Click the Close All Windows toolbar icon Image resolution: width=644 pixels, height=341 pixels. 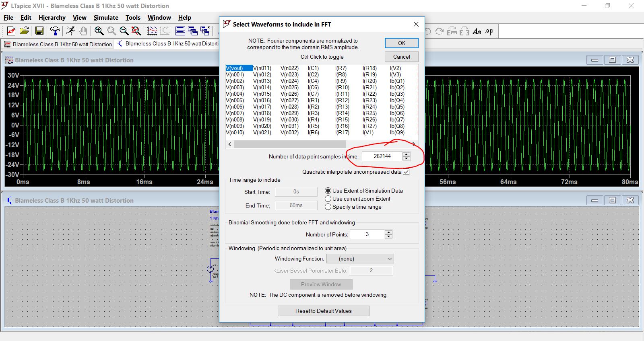tap(205, 31)
